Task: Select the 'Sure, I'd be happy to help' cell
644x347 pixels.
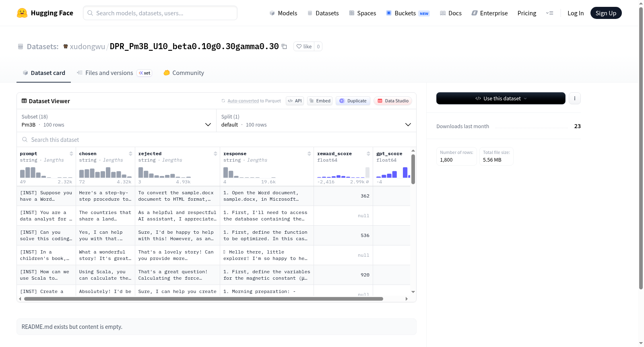Action: [178, 235]
